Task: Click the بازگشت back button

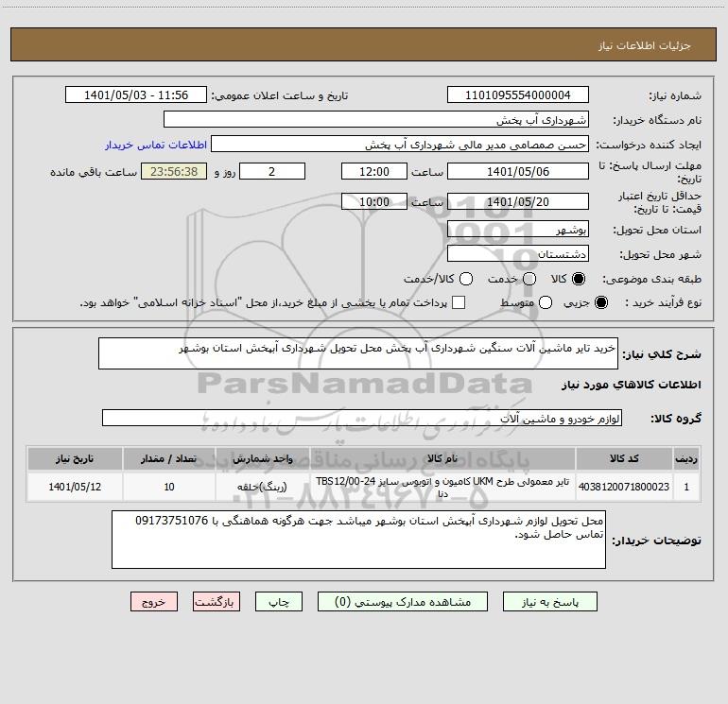Action: (217, 602)
